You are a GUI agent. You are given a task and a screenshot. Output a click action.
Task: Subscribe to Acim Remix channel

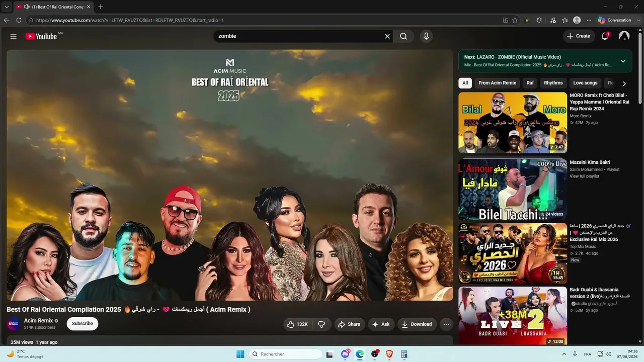83,324
